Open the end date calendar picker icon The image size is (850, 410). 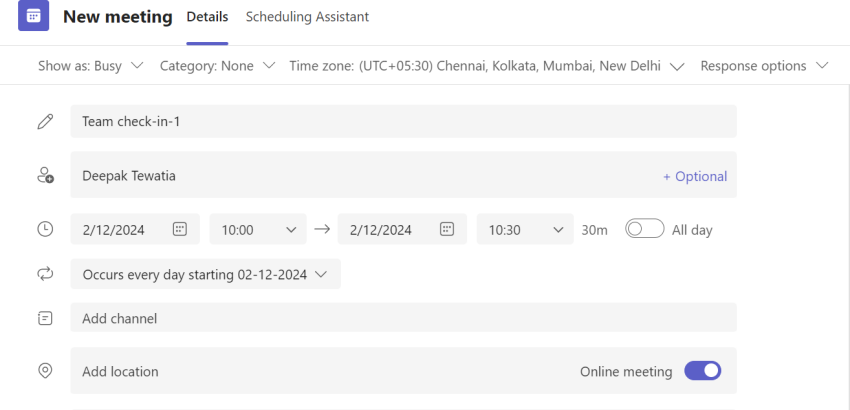pos(447,229)
